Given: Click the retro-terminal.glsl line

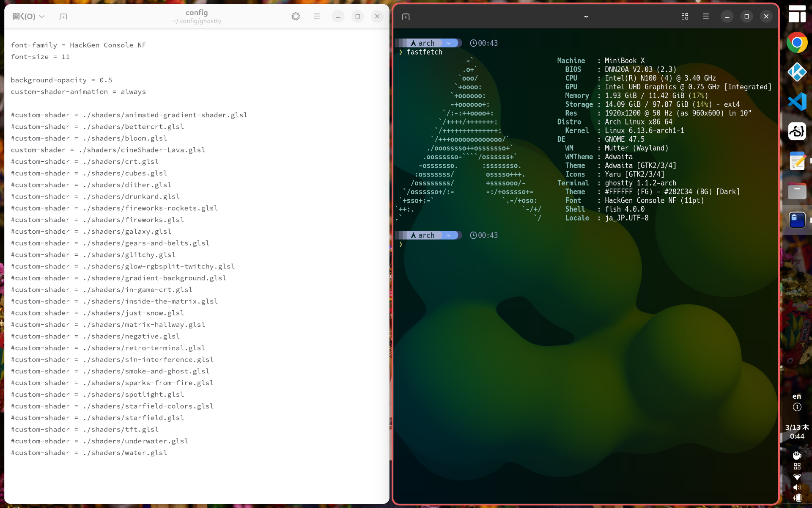Looking at the screenshot, I should (108, 348).
